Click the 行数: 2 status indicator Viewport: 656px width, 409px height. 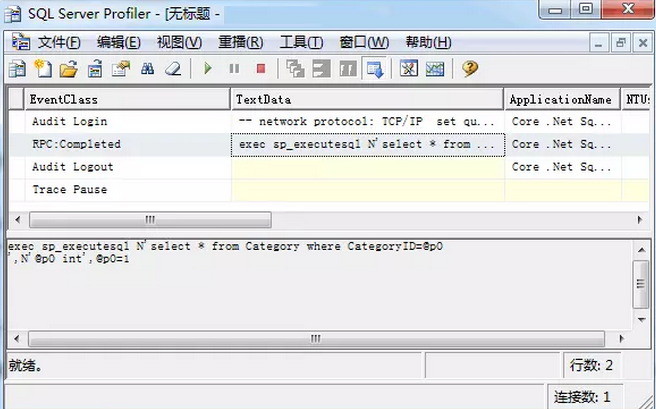coord(591,366)
